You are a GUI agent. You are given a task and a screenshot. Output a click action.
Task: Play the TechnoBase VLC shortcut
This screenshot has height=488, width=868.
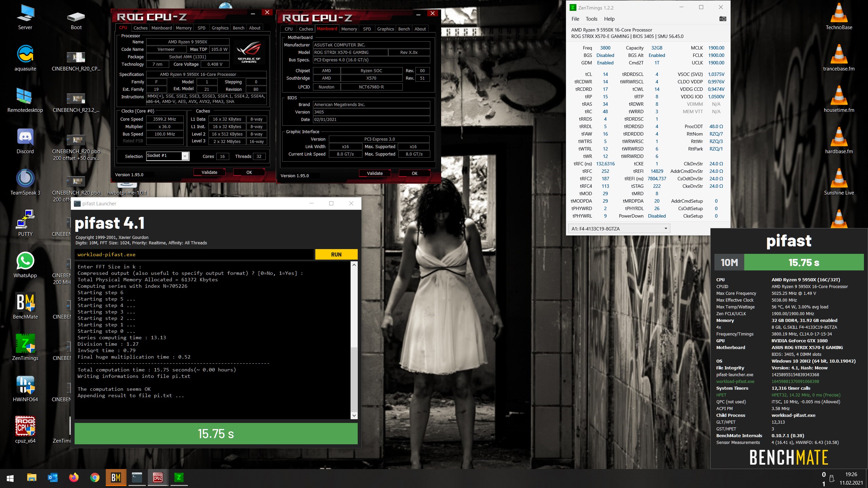tap(839, 17)
